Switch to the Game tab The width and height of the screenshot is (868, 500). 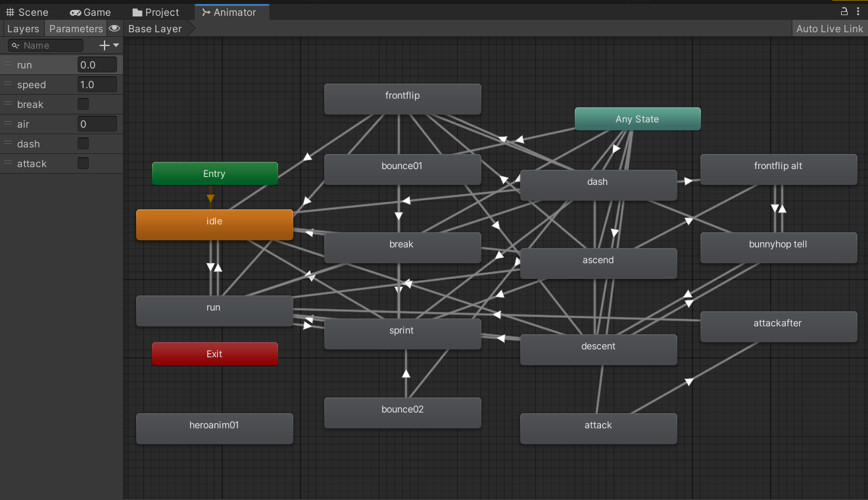tap(91, 12)
